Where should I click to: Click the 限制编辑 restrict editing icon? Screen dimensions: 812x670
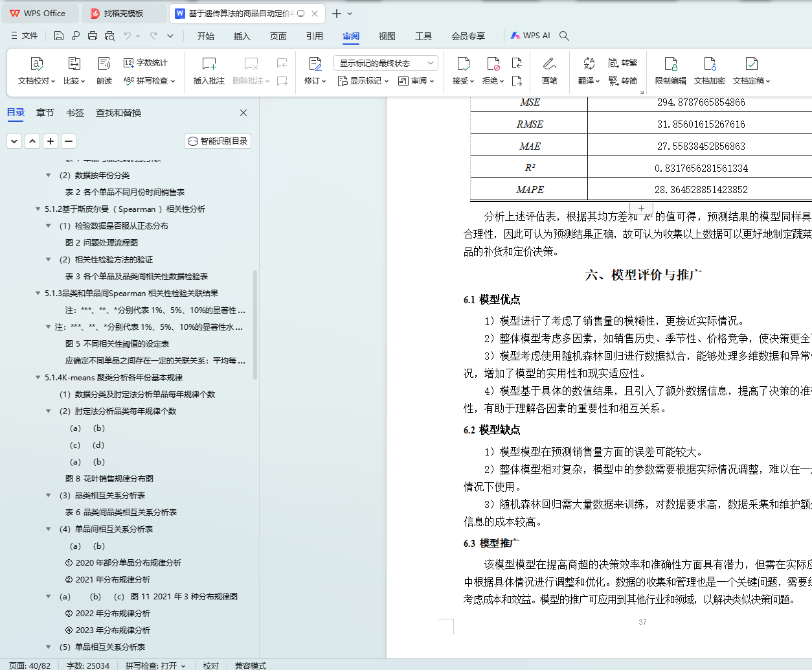[671, 64]
